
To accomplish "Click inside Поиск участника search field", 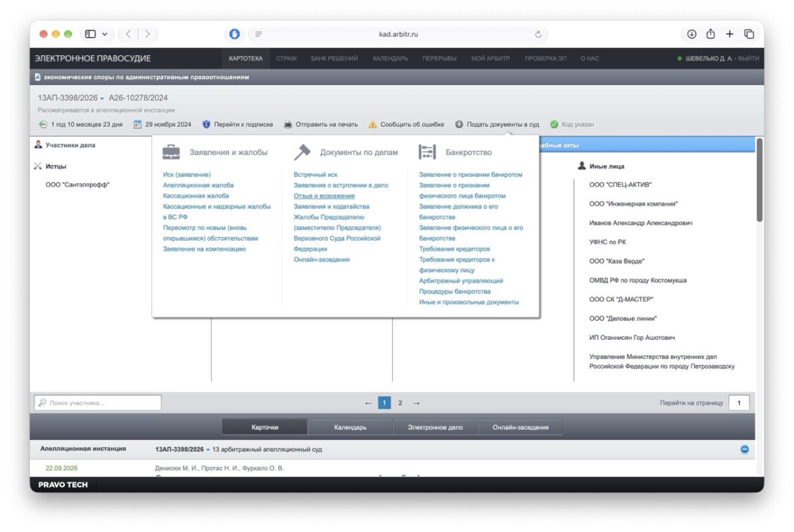I will tap(98, 402).
